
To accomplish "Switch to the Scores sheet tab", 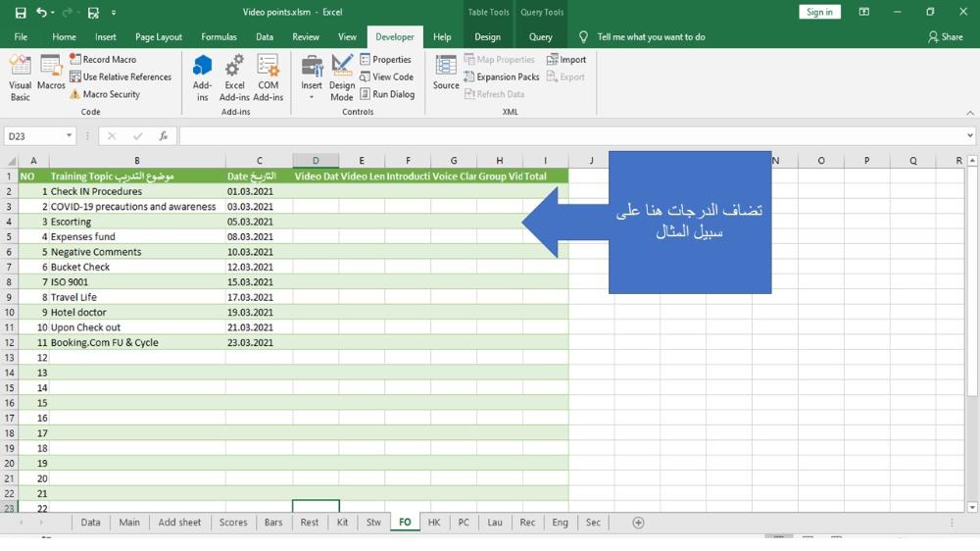I will (233, 523).
